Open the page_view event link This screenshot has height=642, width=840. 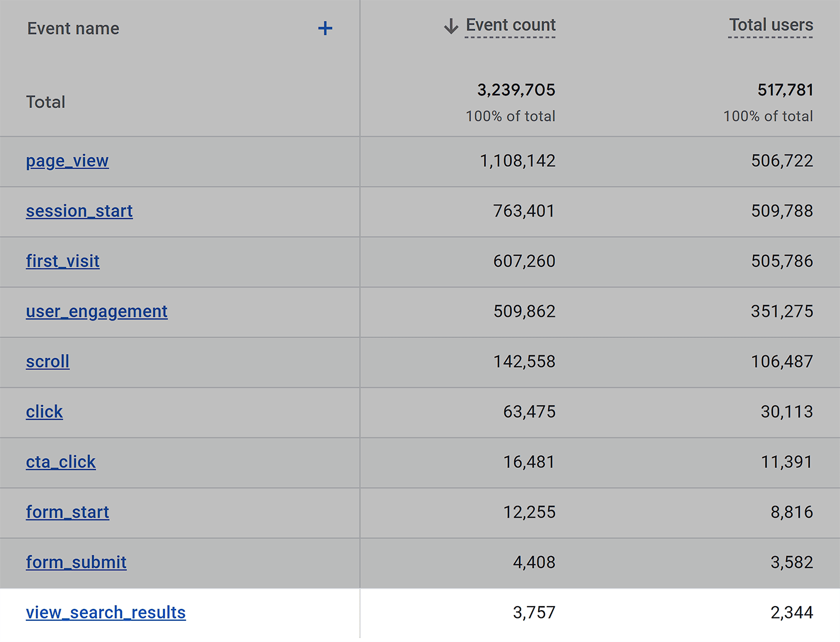click(x=67, y=161)
